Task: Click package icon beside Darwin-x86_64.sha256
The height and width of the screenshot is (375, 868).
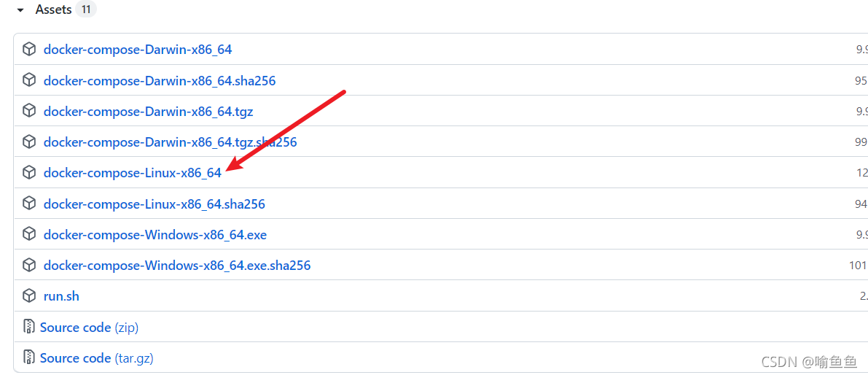Action: (28, 80)
